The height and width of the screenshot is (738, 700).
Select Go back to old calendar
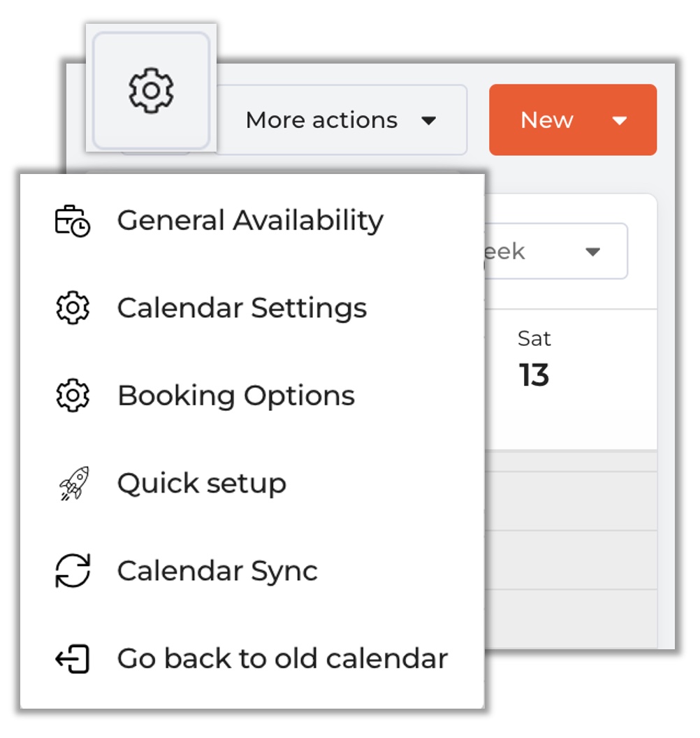coord(252,658)
